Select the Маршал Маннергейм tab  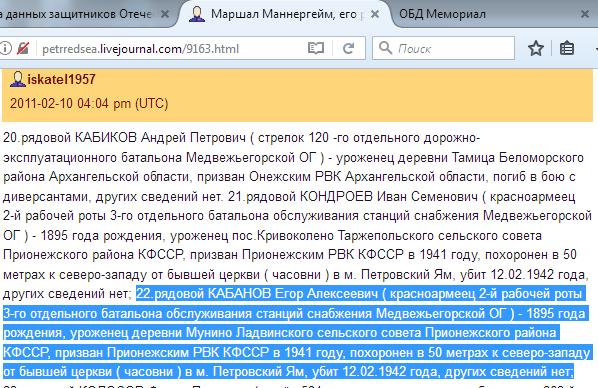coord(283,14)
